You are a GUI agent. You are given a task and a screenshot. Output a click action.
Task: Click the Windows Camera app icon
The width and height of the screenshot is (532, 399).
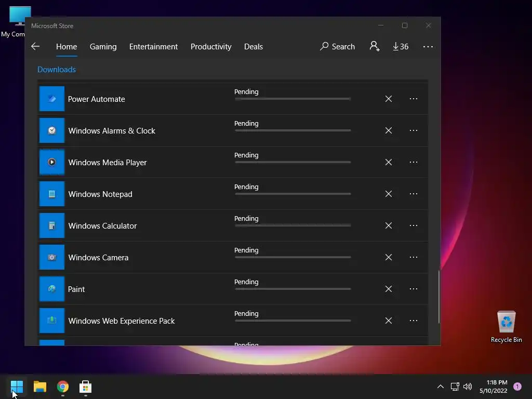(x=52, y=257)
